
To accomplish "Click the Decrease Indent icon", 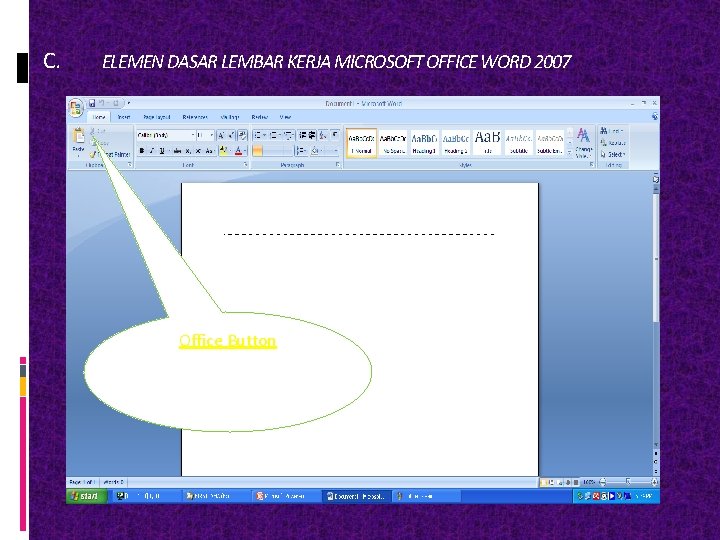I will tap(303, 135).
